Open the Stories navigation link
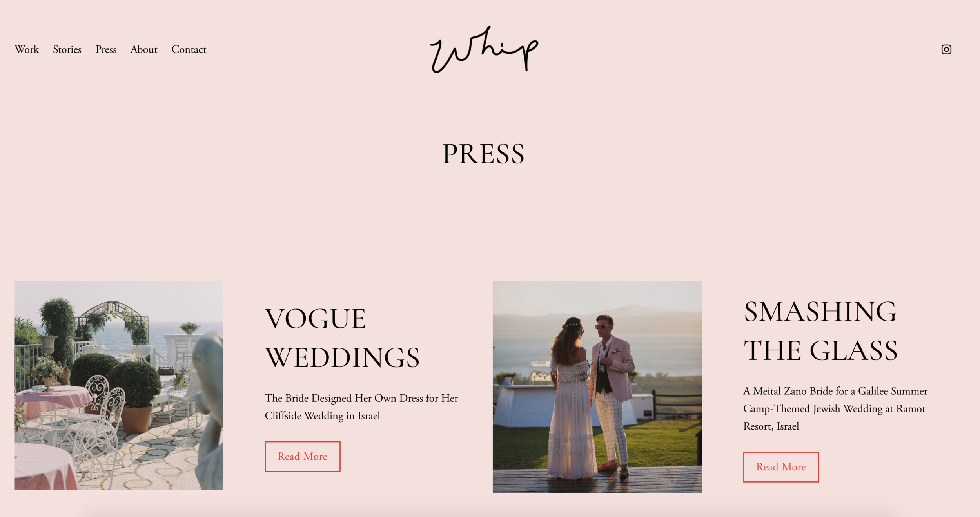The width and height of the screenshot is (980, 517). pyautogui.click(x=67, y=49)
